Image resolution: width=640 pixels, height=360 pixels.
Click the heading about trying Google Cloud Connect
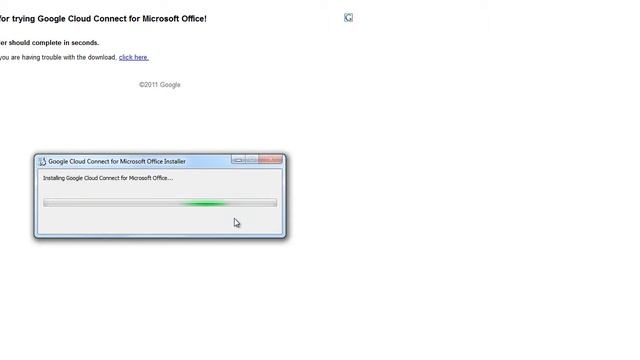tap(103, 19)
